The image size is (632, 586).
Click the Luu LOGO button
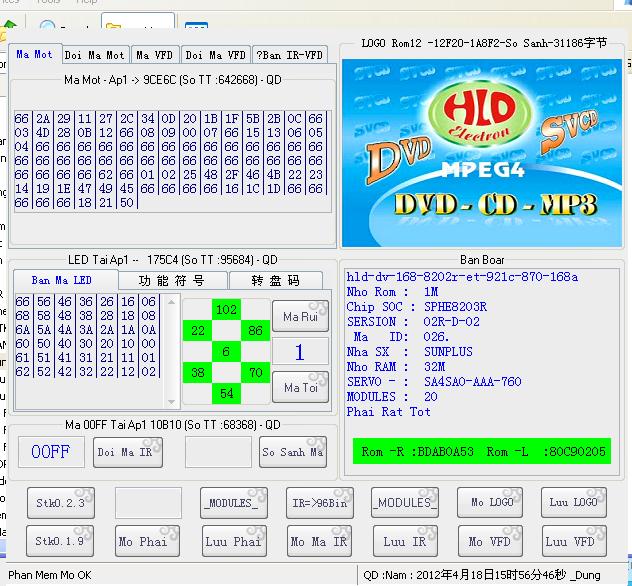[x=574, y=503]
